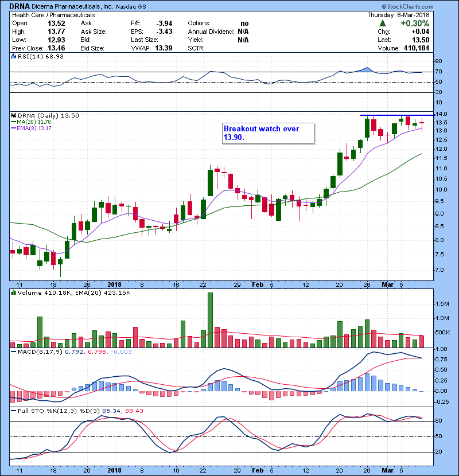Click the RSI(14) 68.93 readout
The image size is (459, 476).
point(40,56)
